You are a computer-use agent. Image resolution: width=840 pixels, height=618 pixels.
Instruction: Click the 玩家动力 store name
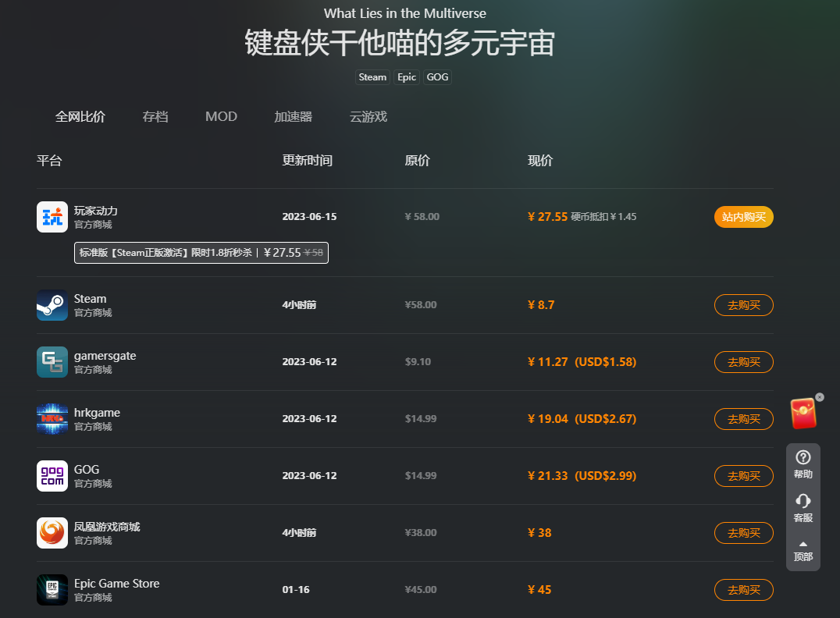96,211
